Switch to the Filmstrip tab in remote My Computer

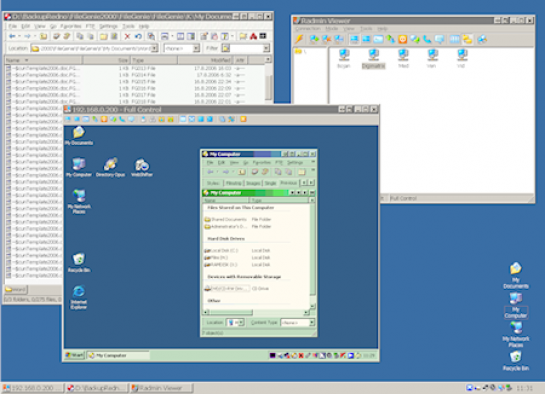233,183
